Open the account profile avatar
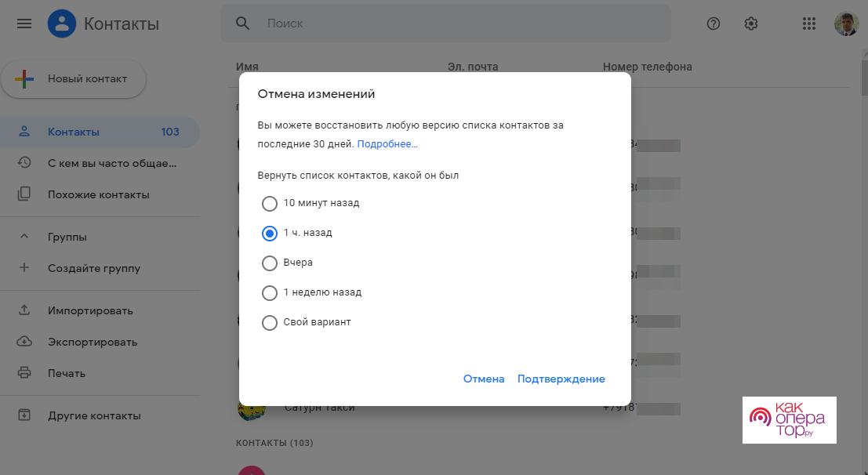The image size is (868, 475). (x=846, y=24)
